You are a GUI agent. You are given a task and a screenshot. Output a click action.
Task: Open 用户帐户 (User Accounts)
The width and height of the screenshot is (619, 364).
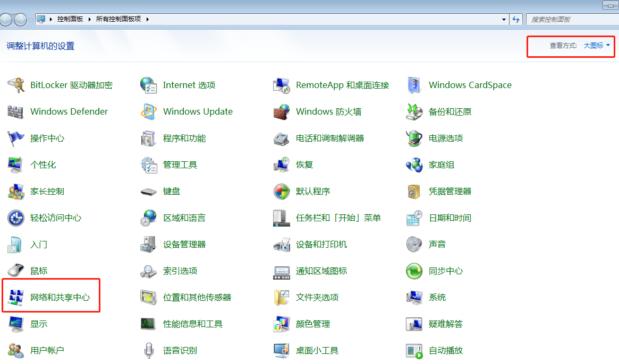[48, 350]
